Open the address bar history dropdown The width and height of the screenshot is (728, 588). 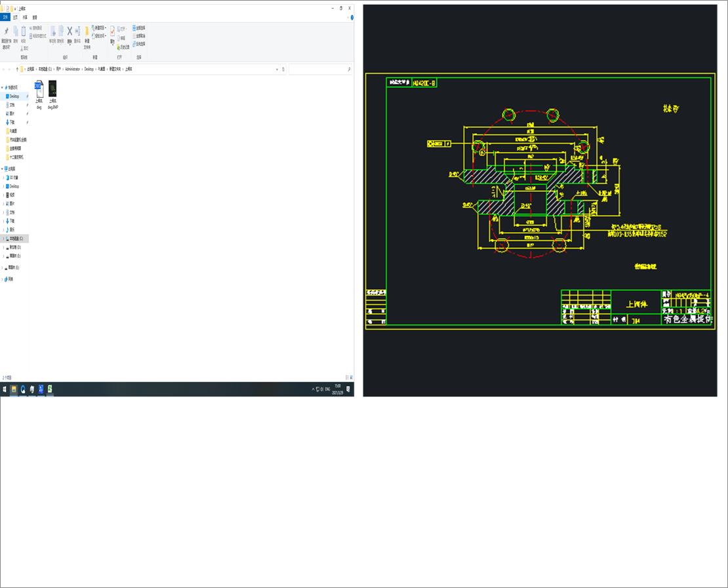coord(277,69)
